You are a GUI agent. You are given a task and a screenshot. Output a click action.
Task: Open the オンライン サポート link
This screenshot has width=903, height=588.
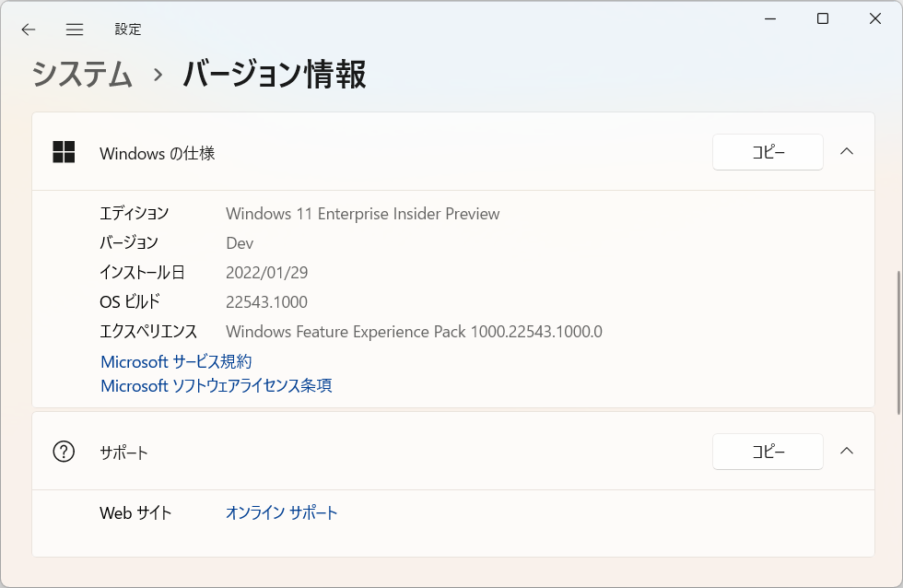(x=281, y=512)
